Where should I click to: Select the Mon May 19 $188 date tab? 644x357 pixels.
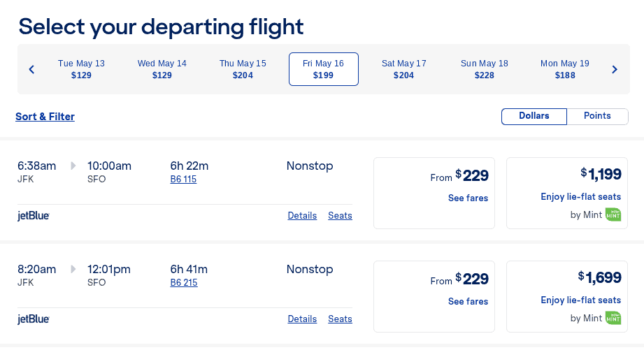point(564,69)
